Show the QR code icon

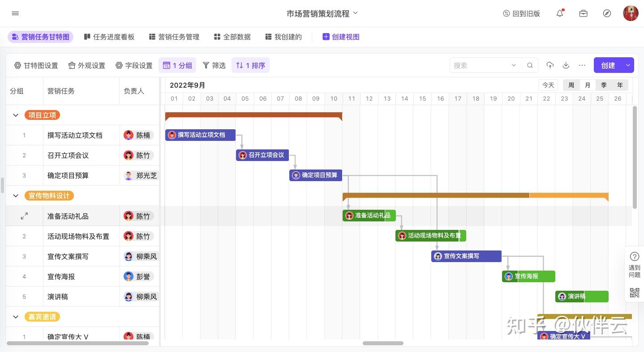point(635,293)
